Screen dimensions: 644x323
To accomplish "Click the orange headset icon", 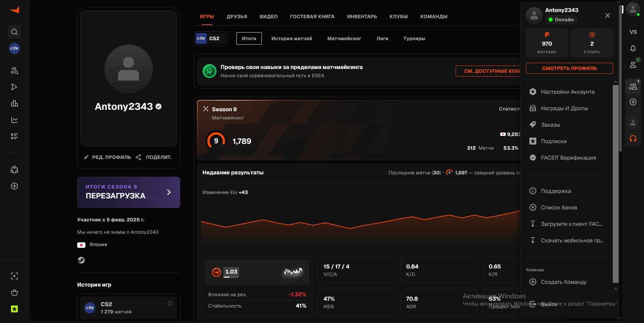I will (633, 138).
